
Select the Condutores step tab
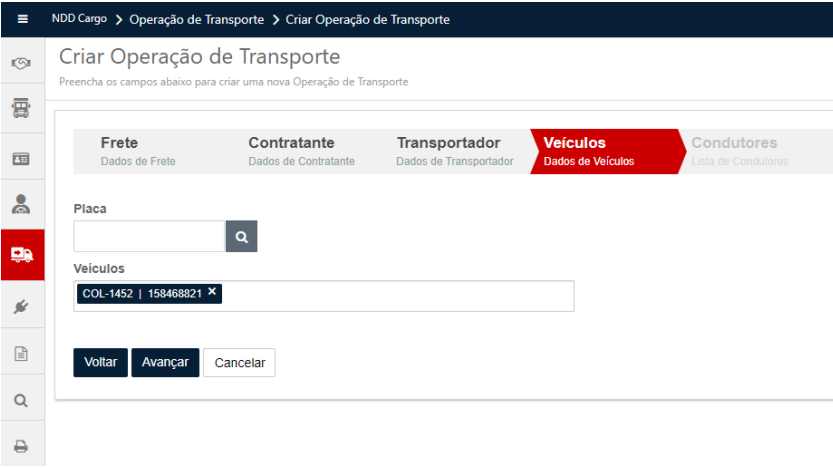pyautogui.click(x=740, y=151)
